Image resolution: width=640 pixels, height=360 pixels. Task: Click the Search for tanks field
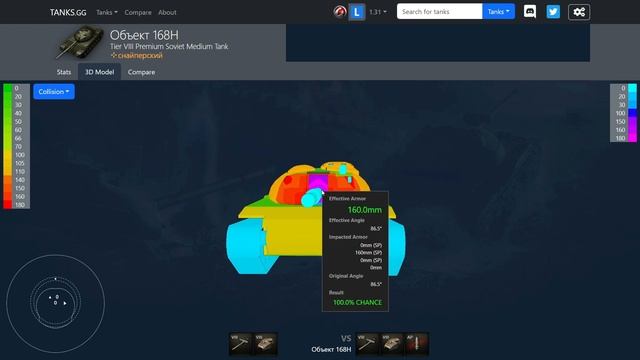[440, 11]
